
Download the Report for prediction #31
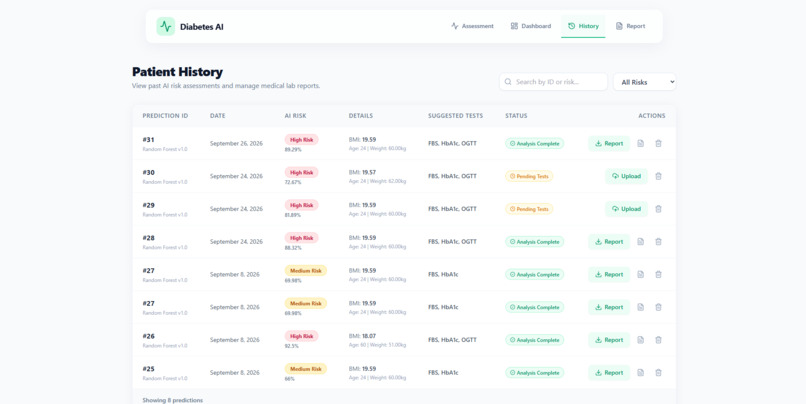[609, 143]
